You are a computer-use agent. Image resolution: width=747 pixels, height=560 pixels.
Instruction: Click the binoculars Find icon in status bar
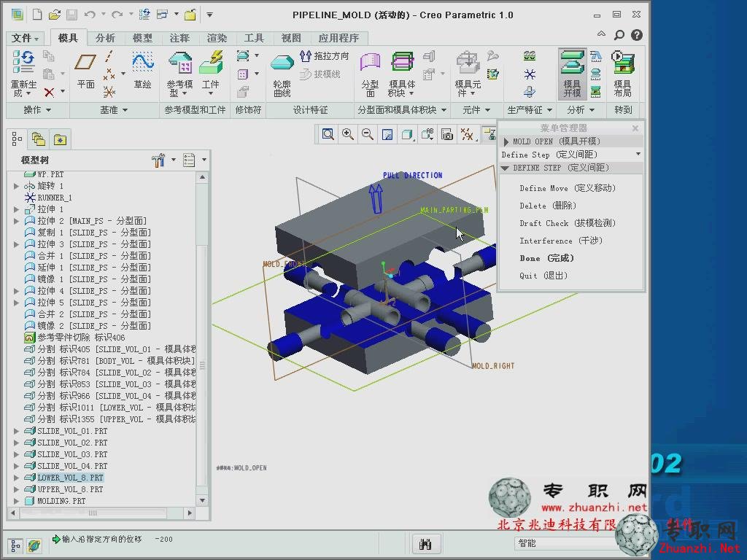click(425, 544)
